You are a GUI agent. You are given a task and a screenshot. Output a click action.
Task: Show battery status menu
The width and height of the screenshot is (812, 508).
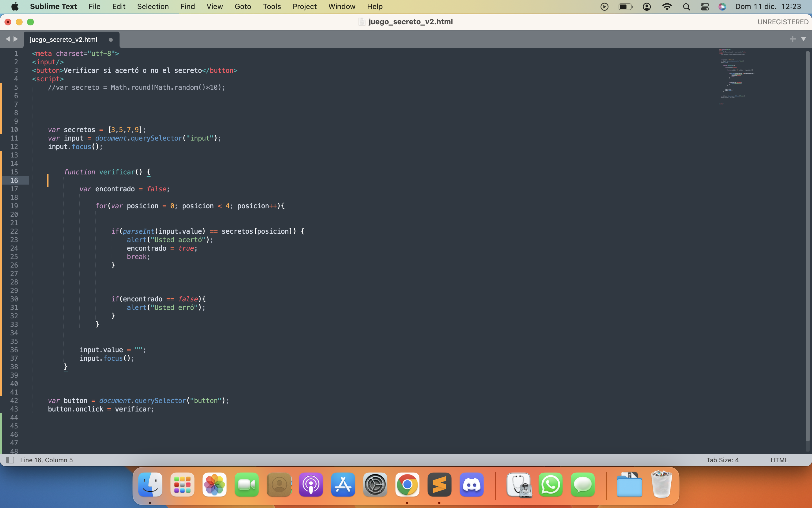click(625, 7)
